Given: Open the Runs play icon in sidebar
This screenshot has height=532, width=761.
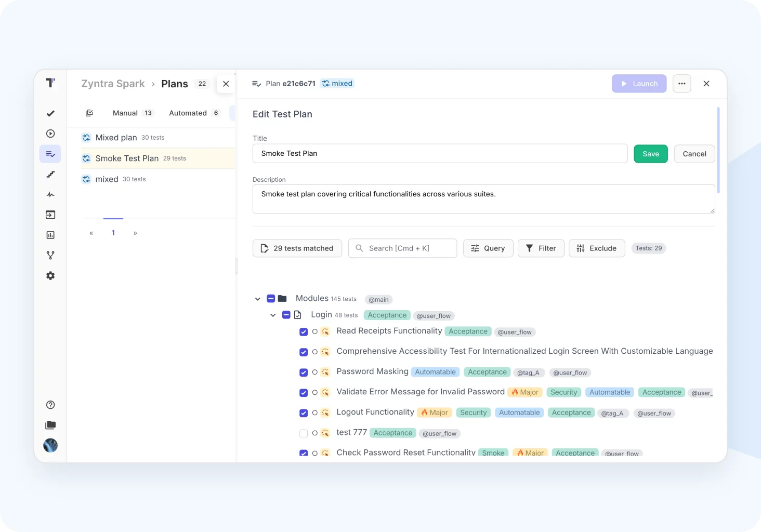Looking at the screenshot, I should click(x=50, y=134).
